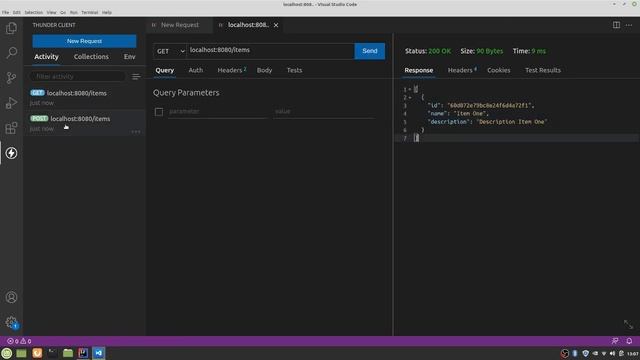The height and width of the screenshot is (360, 640).
Task: Click the parameter value input field
Action: tap(324, 111)
